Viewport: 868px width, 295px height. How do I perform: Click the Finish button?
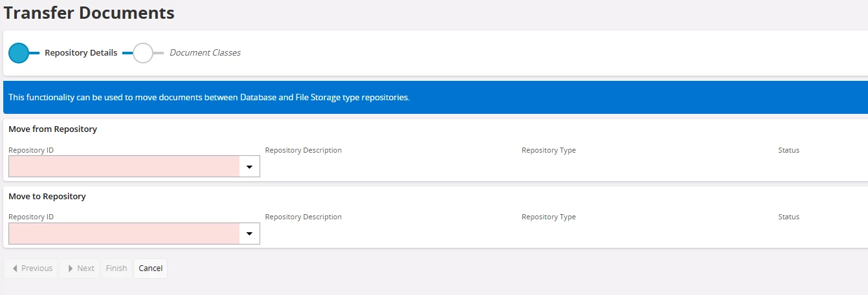117,268
